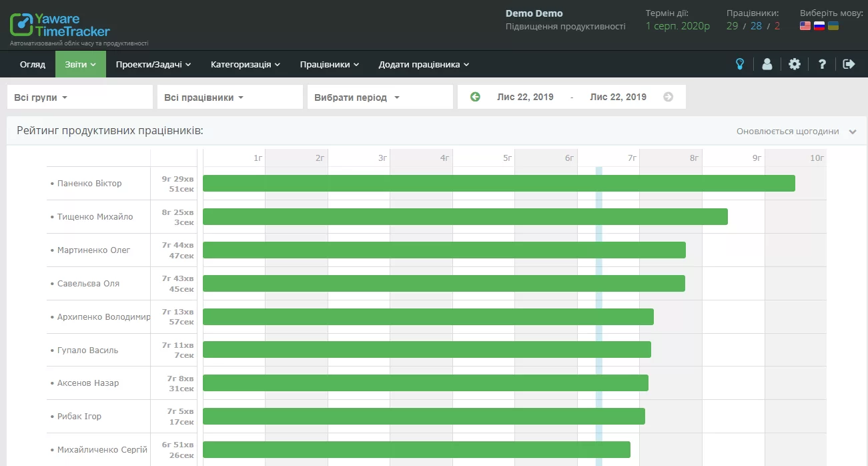
Task: Select the Russian flag language icon
Action: (x=819, y=26)
